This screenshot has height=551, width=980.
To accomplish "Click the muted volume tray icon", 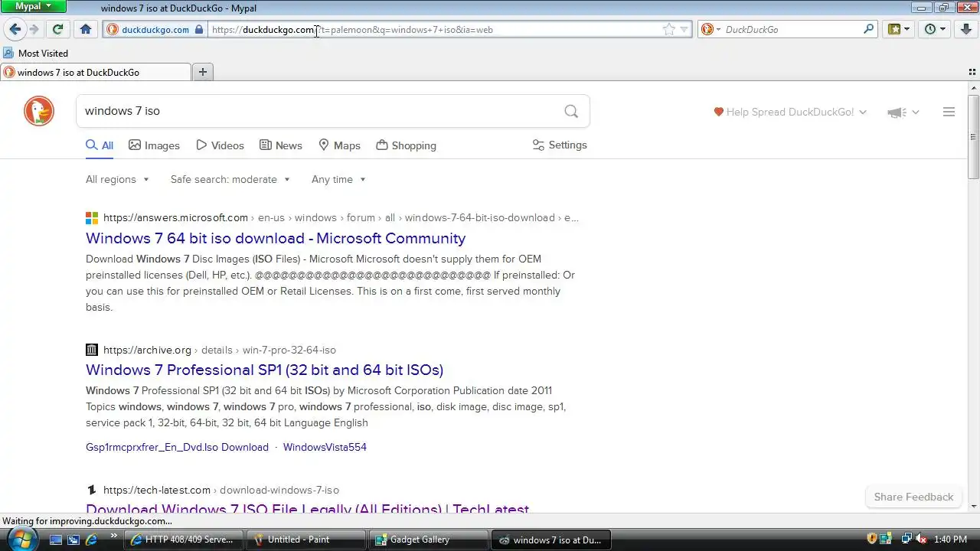I will 922,540.
